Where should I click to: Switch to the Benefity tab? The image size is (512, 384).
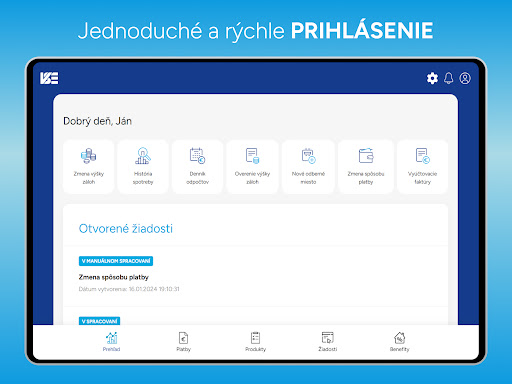click(x=399, y=342)
